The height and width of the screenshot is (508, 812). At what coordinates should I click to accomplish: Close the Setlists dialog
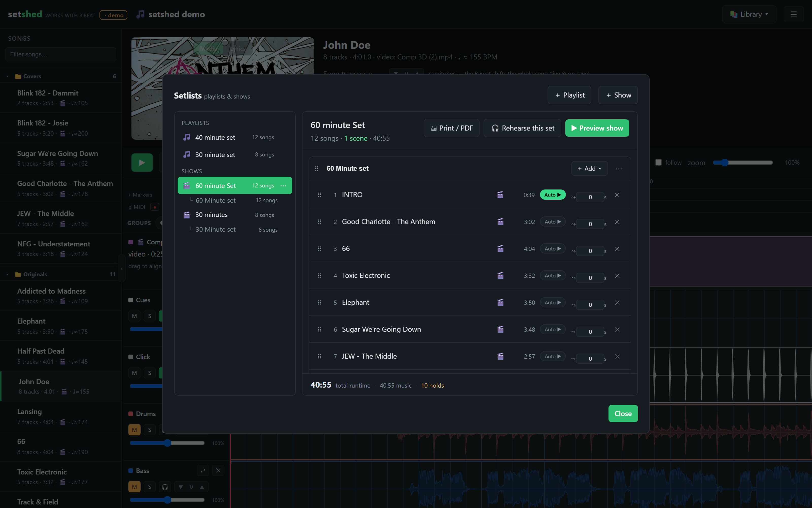623,414
